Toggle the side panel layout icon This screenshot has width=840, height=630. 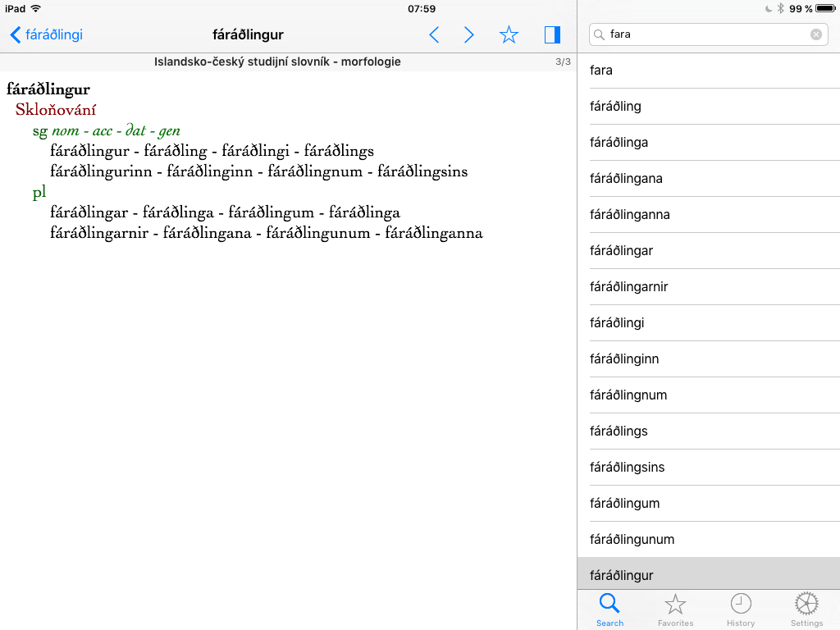click(552, 34)
